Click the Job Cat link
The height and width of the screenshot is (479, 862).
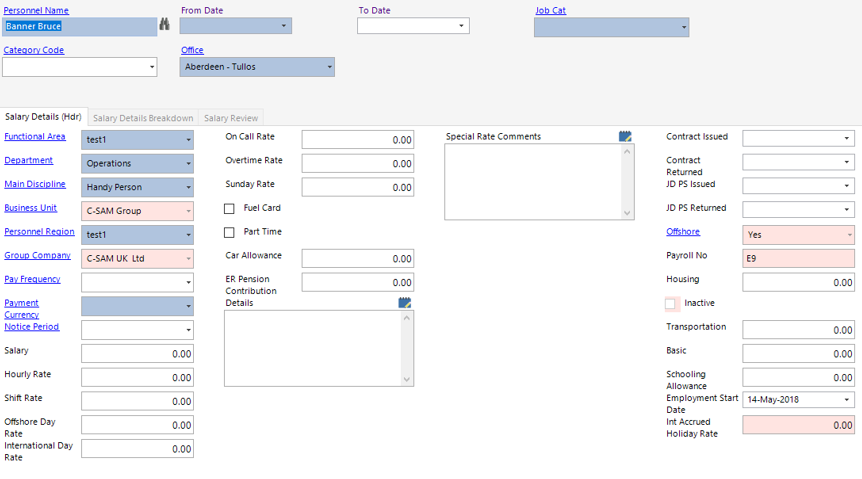pos(550,10)
